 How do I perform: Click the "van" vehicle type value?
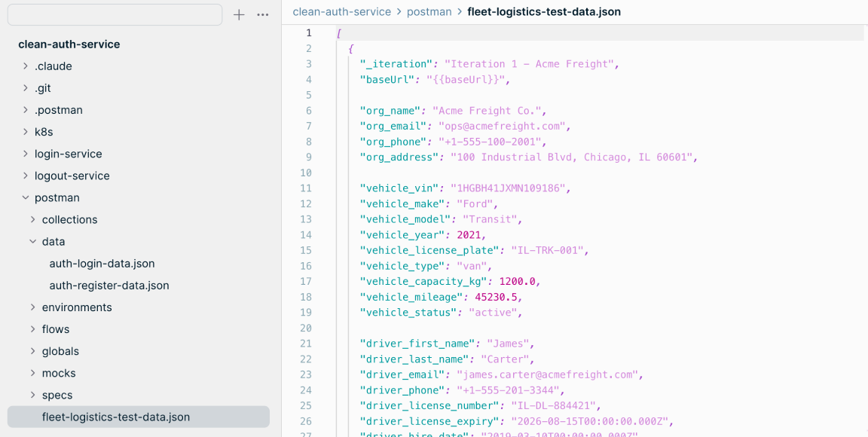point(474,266)
